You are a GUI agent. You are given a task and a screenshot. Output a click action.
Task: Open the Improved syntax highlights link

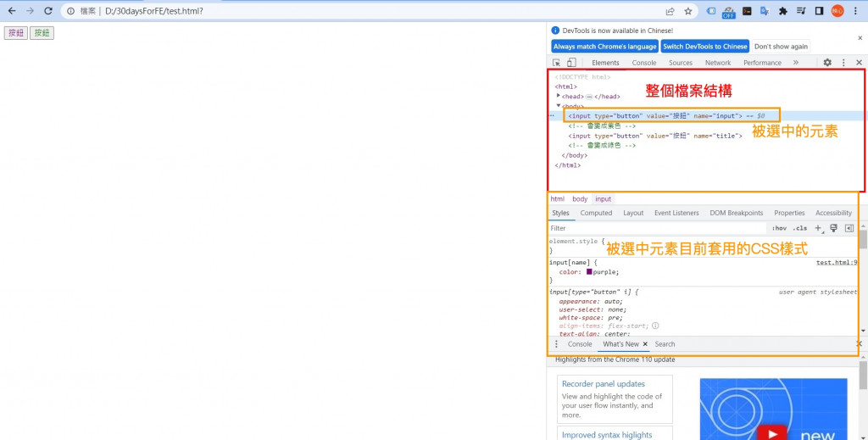tap(607, 435)
